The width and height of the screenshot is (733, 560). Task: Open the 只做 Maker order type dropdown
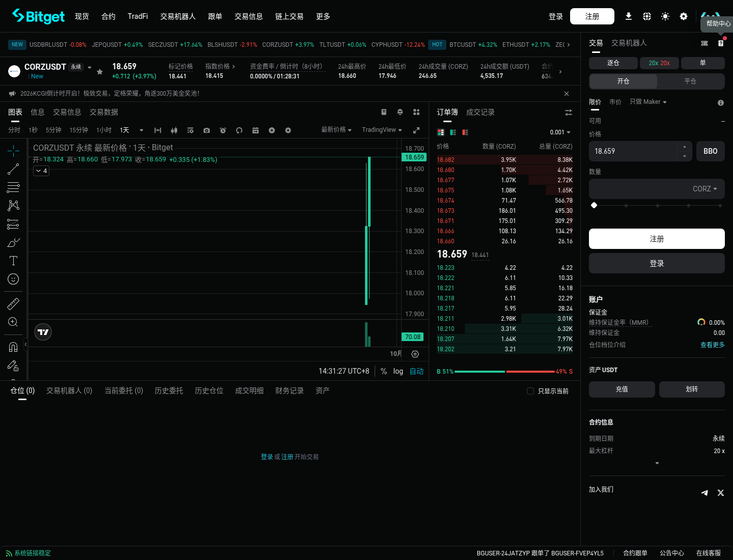point(648,102)
